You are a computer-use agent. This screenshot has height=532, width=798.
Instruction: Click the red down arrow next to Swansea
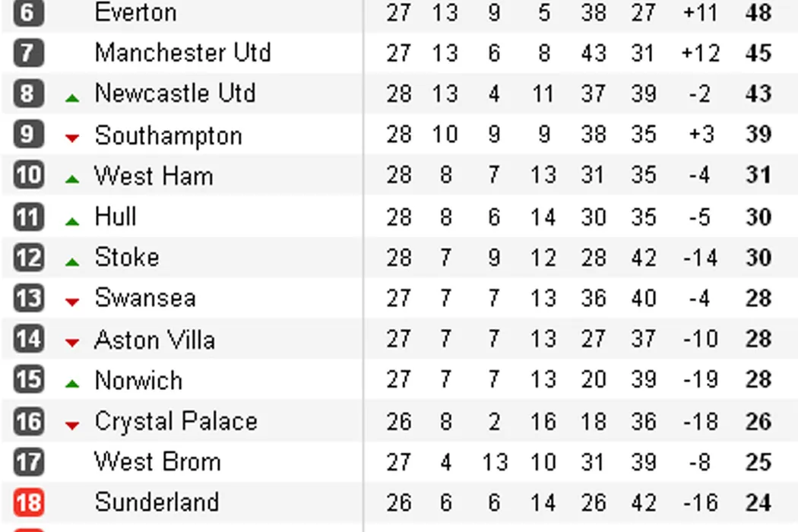[x=72, y=302]
